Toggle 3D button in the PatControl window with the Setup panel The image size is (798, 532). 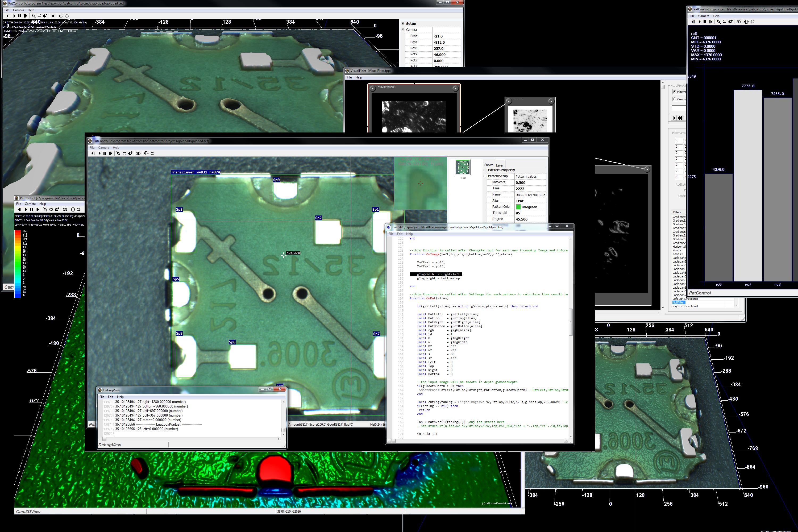[x=53, y=16]
